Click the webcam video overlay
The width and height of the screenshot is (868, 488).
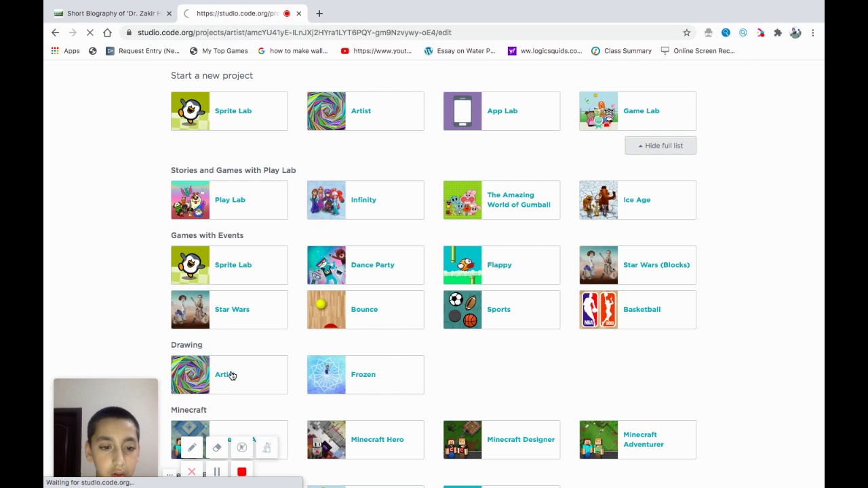(106, 428)
